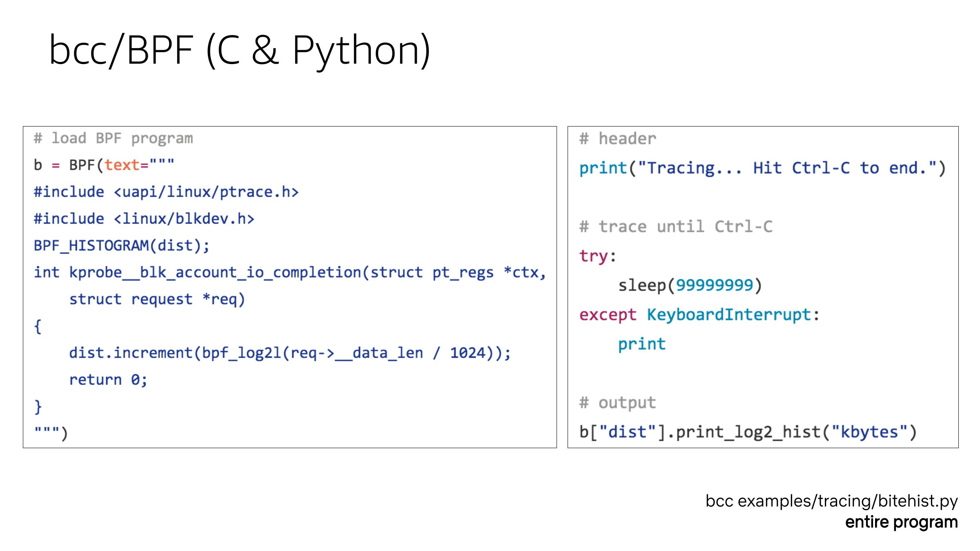This screenshot has width=980, height=551.
Task: Click the KeyboardInterrupt exception name
Action: click(728, 315)
